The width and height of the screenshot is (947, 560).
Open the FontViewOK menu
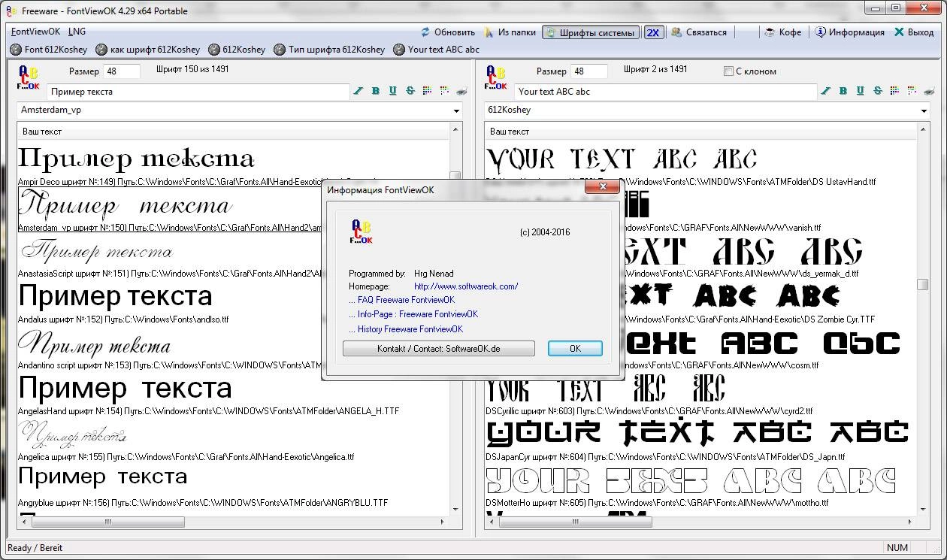pos(35,32)
